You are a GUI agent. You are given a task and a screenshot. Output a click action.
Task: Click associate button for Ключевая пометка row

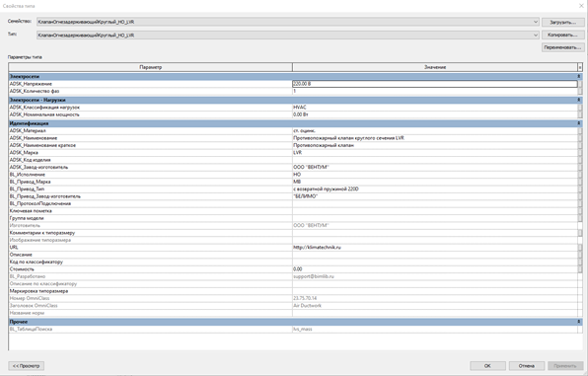pos(580,211)
